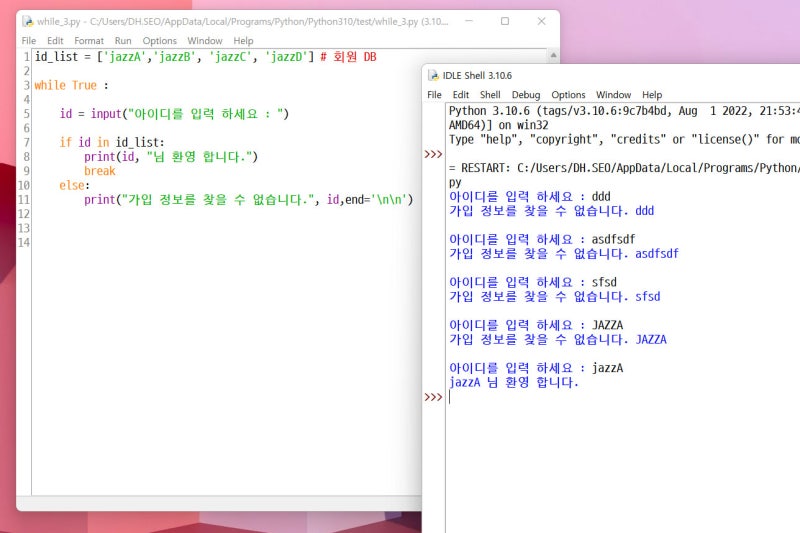The width and height of the screenshot is (800, 533).
Task: Click the shell prompt line ending with 'ddd'
Action: click(530, 196)
